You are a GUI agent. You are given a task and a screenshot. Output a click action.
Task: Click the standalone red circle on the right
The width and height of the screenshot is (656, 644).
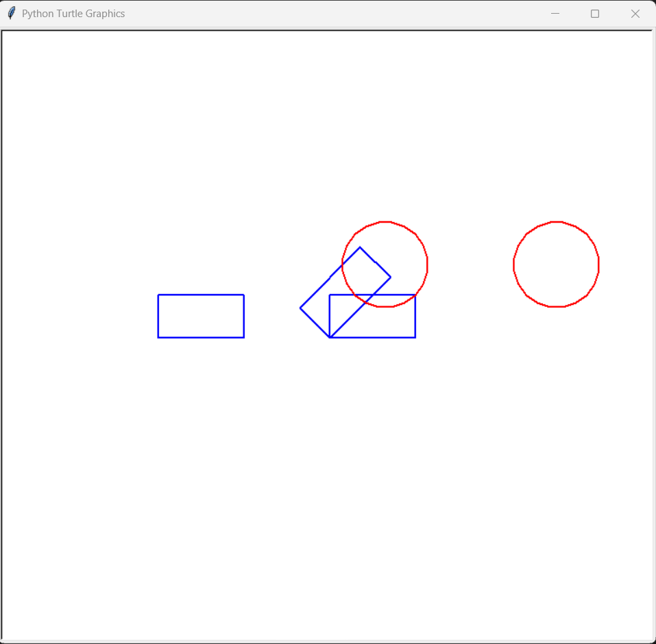tap(556, 264)
